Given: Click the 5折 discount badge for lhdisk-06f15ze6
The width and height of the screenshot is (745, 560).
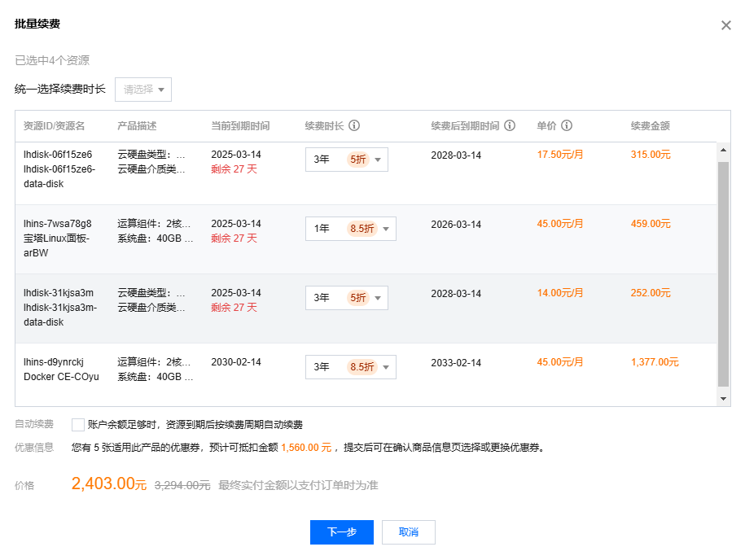Looking at the screenshot, I should click(357, 160).
